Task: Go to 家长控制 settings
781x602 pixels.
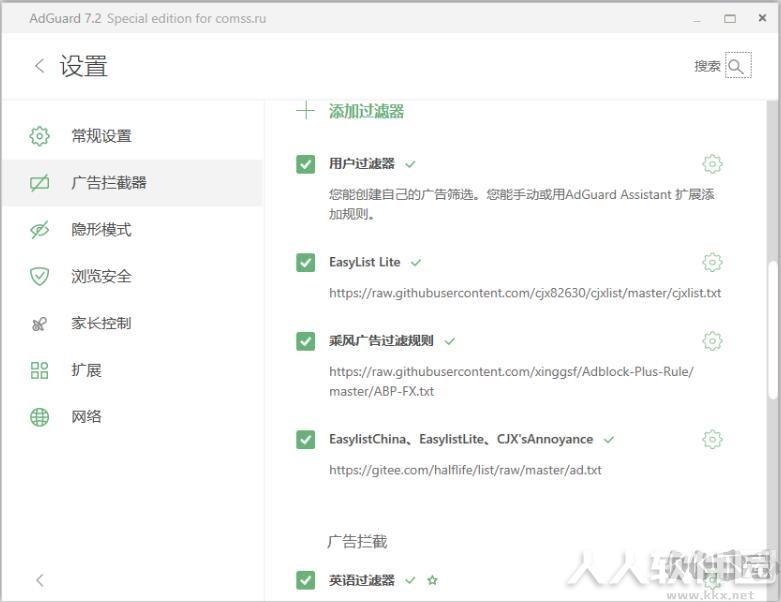Action: pyautogui.click(x=132, y=324)
